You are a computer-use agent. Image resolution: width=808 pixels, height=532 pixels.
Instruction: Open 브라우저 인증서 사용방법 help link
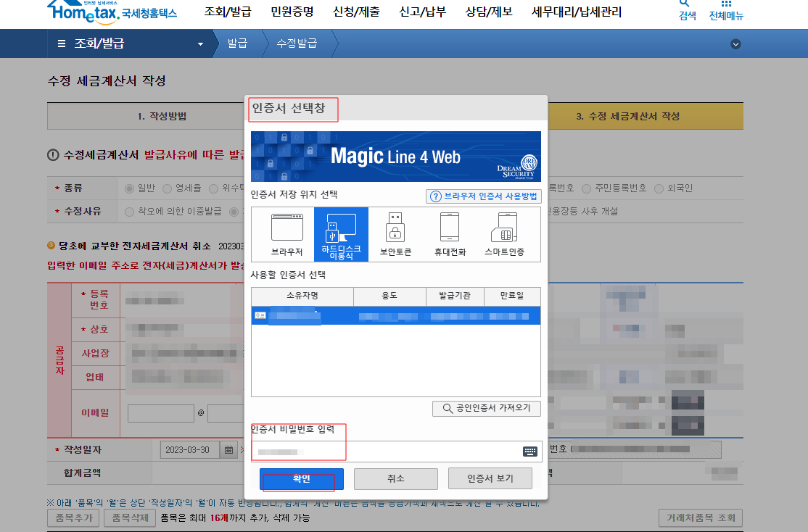483,196
